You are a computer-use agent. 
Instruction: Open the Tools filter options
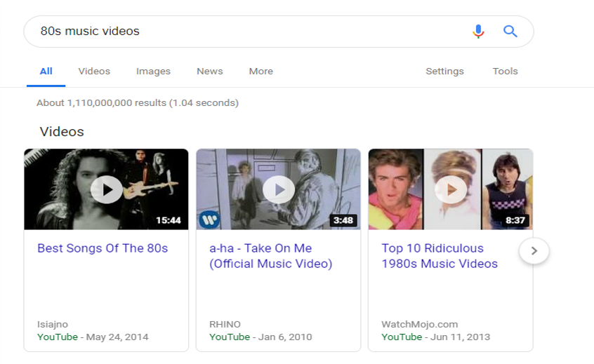click(505, 72)
